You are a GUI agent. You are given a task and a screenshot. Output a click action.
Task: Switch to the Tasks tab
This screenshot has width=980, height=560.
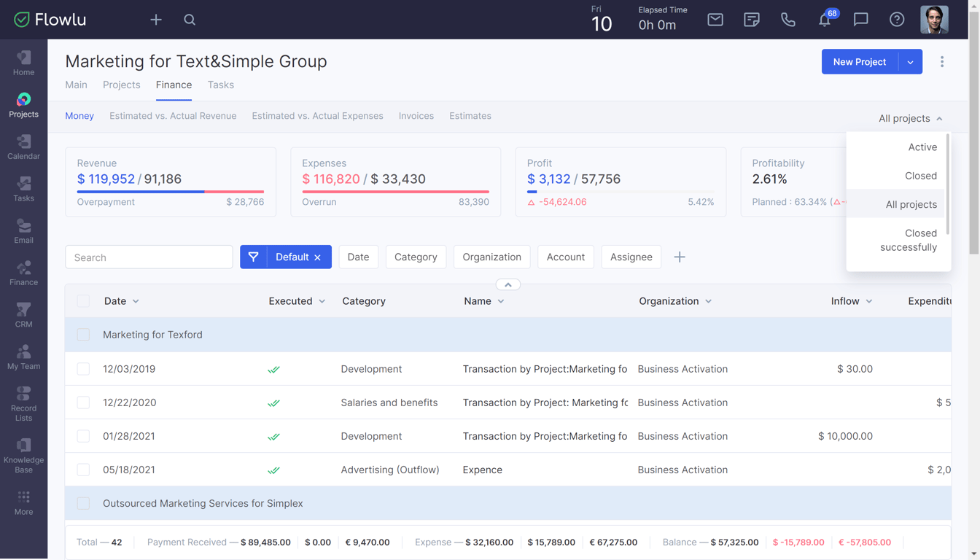(x=220, y=85)
